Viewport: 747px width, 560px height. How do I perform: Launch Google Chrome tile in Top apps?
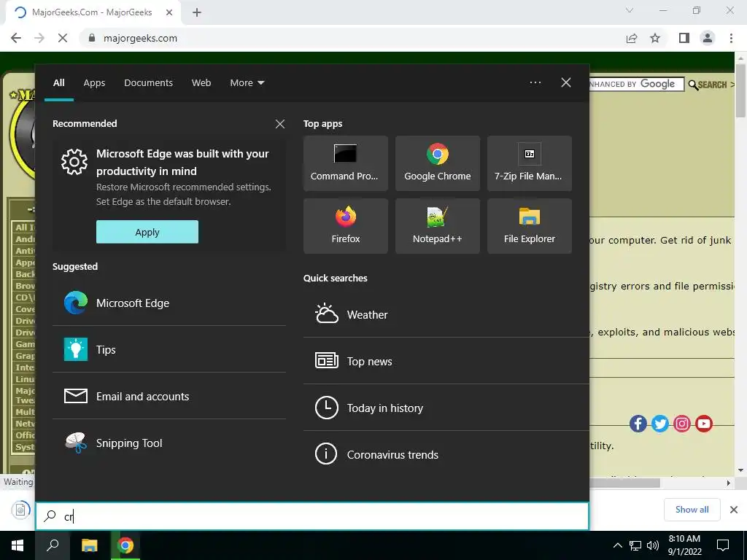(x=438, y=163)
